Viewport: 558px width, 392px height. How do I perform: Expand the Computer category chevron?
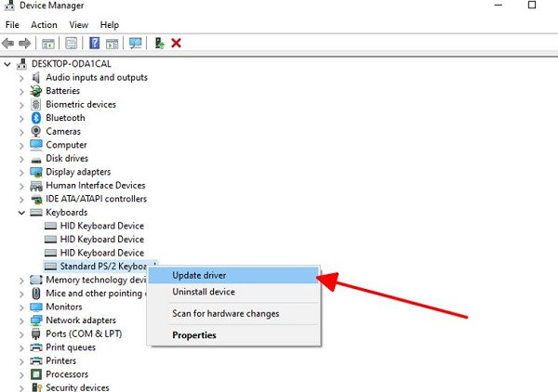(21, 146)
